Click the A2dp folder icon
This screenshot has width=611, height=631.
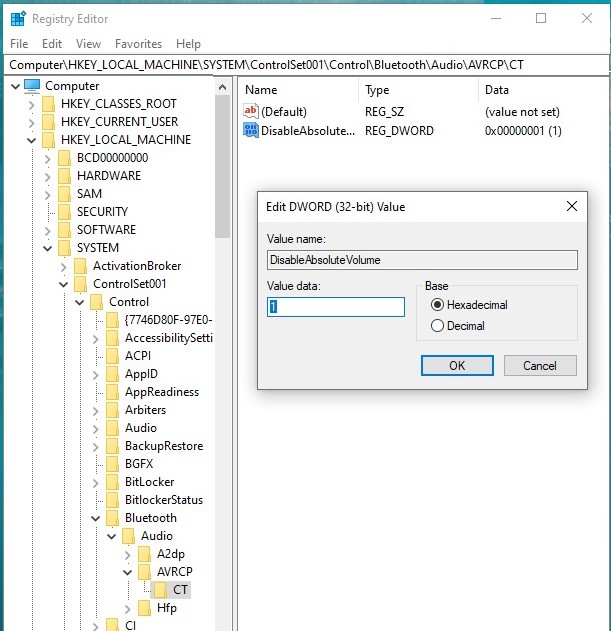[144, 554]
